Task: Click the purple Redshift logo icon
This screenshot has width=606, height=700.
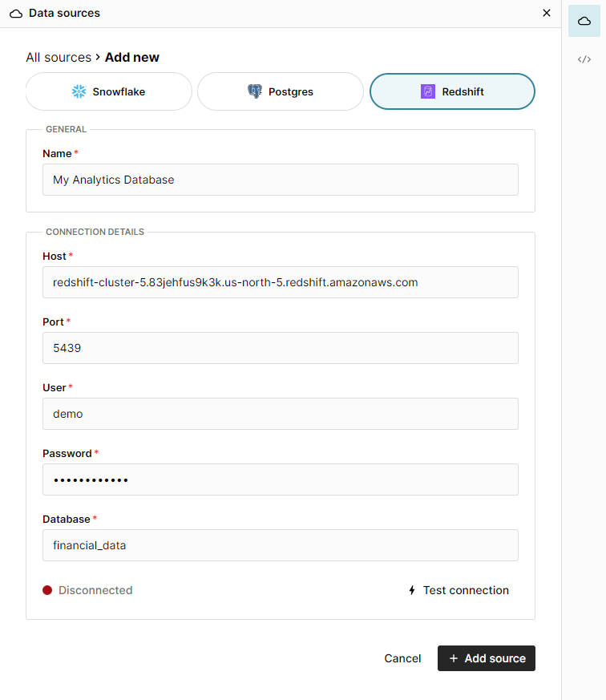Action: coord(426,91)
